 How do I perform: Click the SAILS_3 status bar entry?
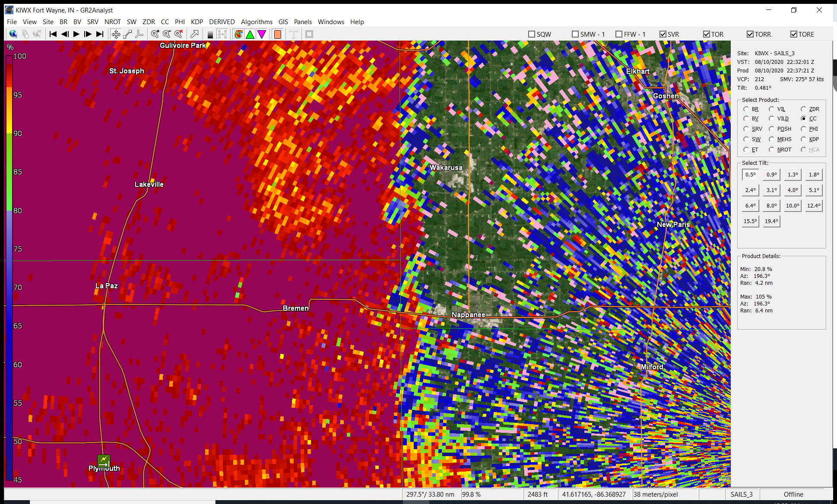pyautogui.click(x=742, y=495)
